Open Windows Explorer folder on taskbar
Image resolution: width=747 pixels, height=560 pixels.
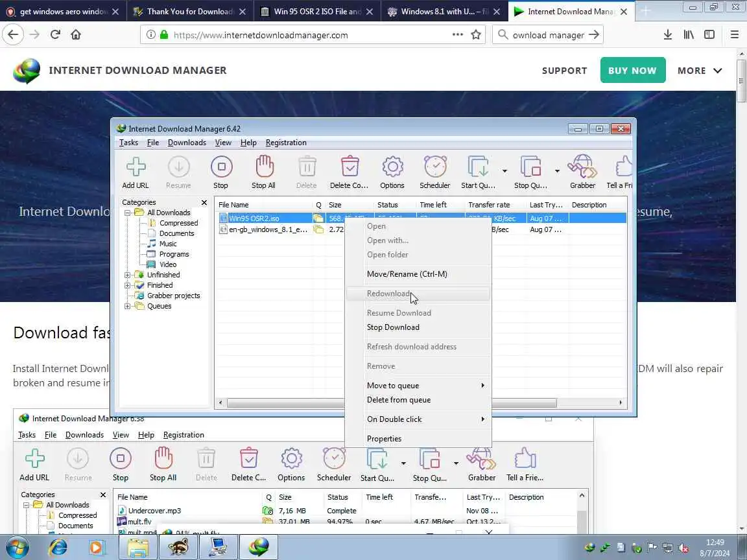click(137, 547)
